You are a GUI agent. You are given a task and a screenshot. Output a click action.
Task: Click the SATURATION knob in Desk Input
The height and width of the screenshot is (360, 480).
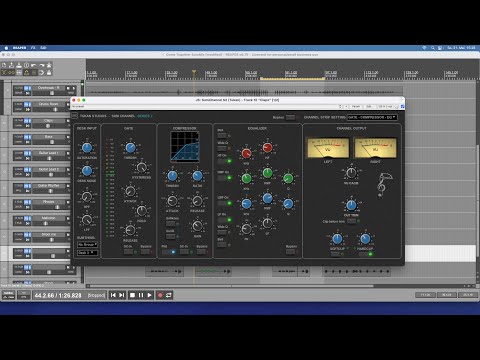point(87,148)
